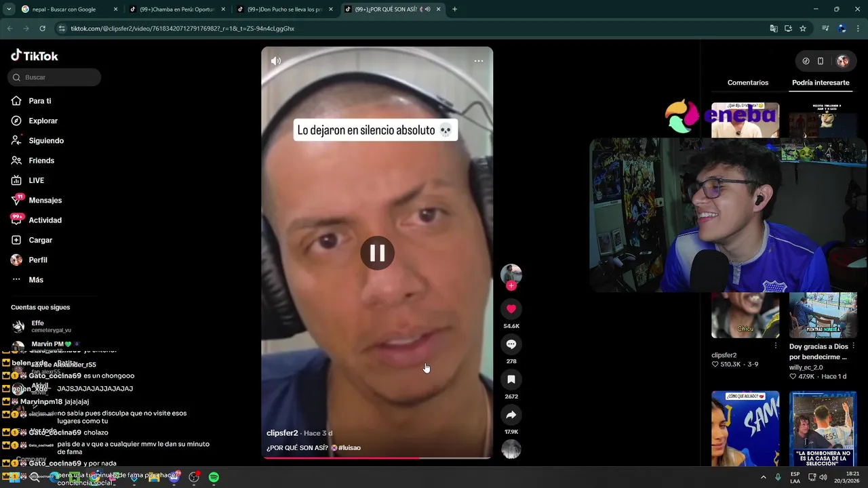Mute the TikTok video with speaker icon
Screen dimensions: 868x488
(x=276, y=61)
